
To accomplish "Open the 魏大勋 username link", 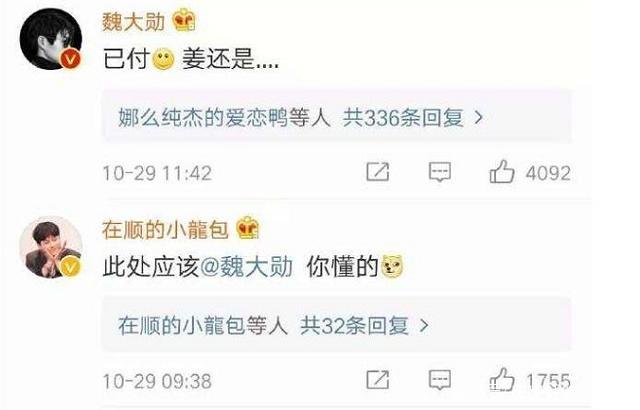I will pos(133,21).
